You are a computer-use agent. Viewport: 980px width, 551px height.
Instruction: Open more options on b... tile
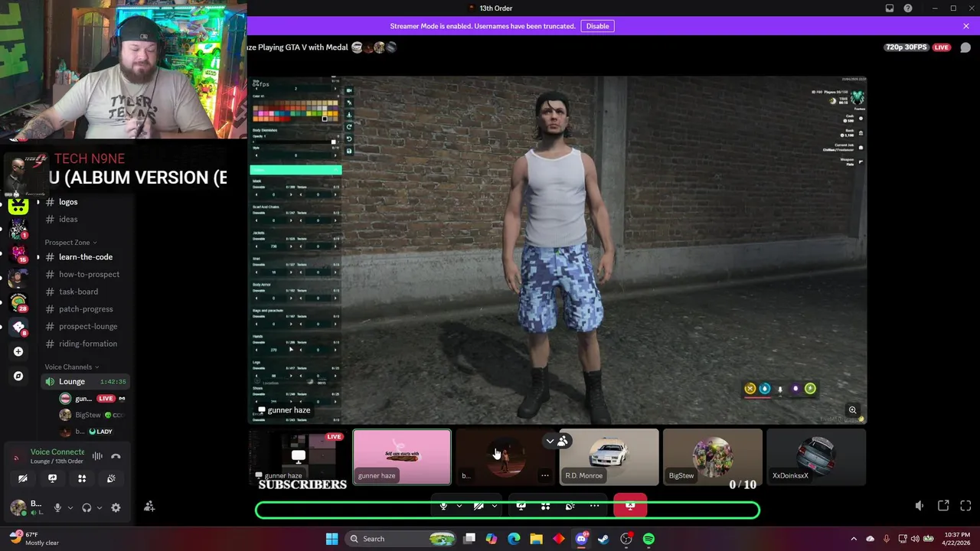545,475
